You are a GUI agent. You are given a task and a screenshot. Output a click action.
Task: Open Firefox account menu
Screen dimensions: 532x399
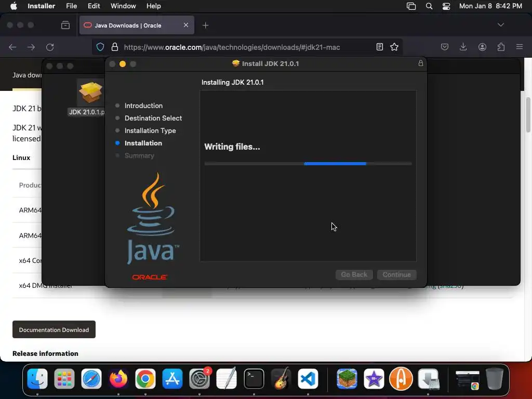(482, 47)
